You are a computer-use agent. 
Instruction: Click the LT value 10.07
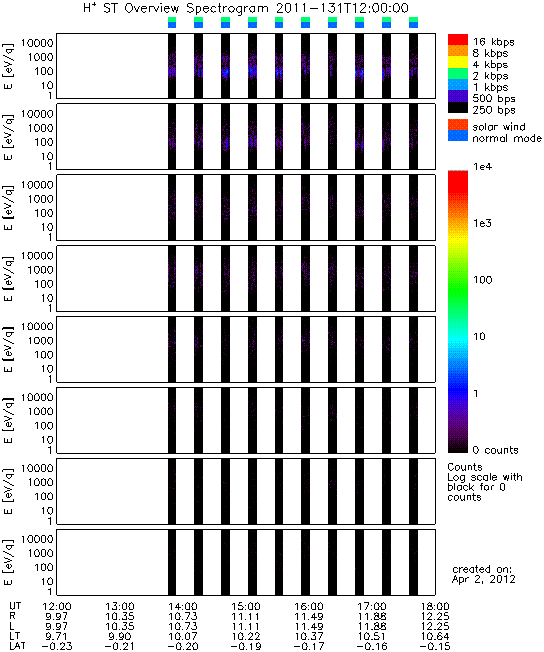pos(183,637)
